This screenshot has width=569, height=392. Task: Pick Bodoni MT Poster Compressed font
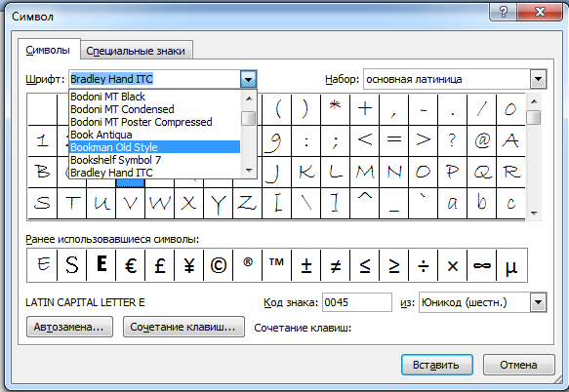click(154, 122)
